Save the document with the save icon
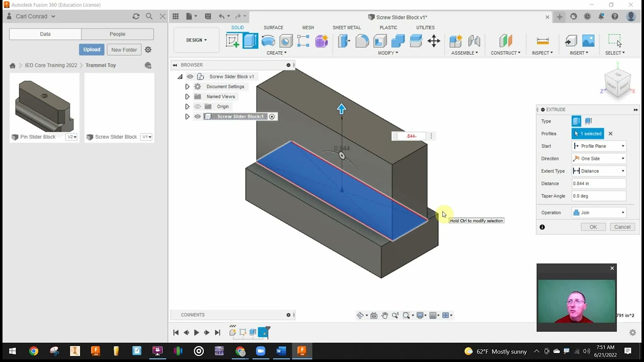The image size is (644, 362). (x=208, y=17)
